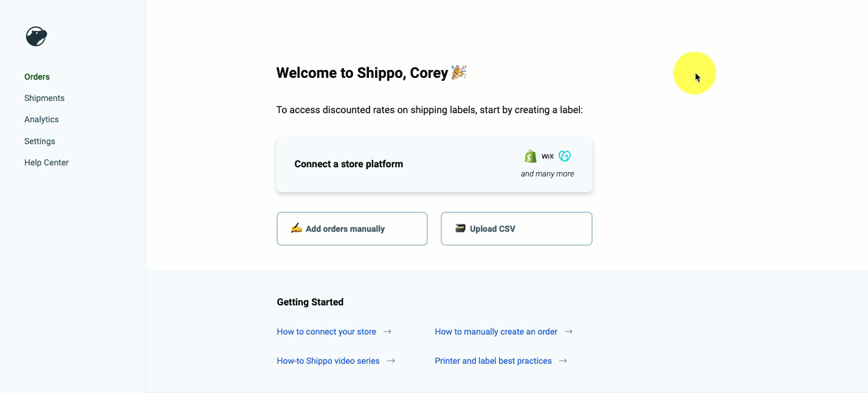Click the teal GoDaddy heart icon

[565, 156]
